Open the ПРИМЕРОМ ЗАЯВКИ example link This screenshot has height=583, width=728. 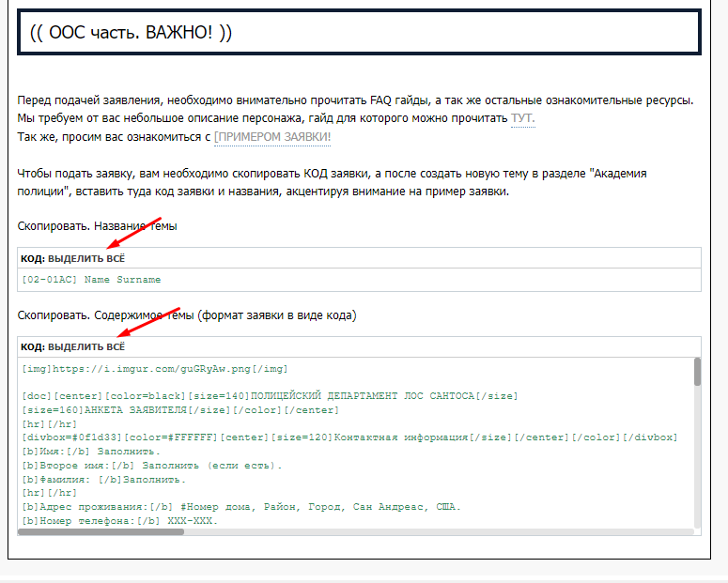(272, 137)
